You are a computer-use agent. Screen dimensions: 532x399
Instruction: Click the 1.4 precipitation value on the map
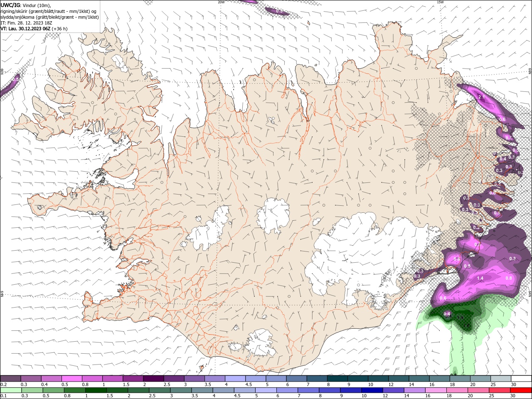(480, 278)
